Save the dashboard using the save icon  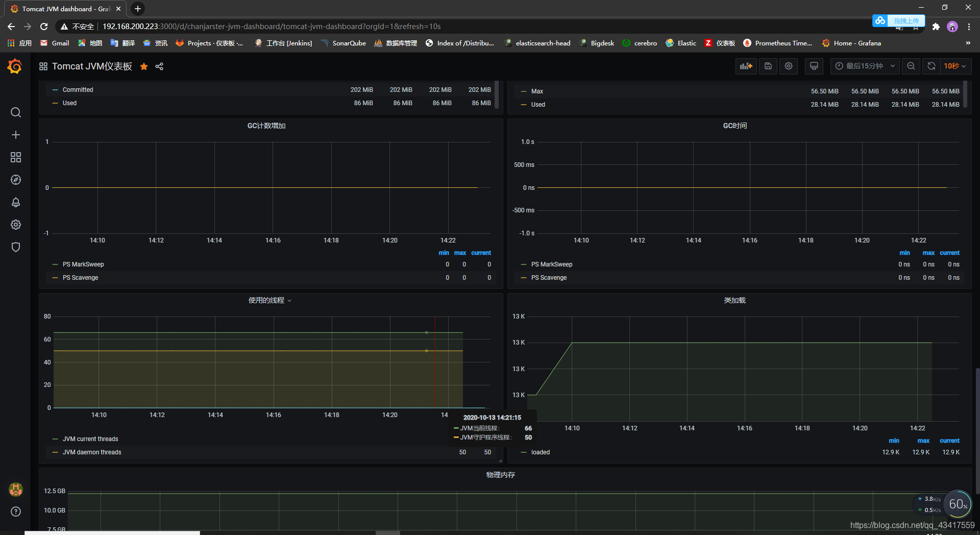(768, 66)
